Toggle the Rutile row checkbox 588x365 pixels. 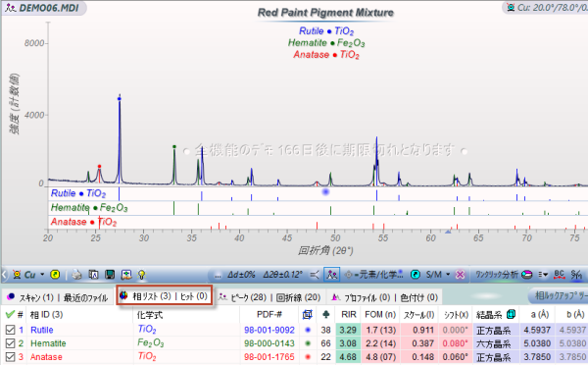[10, 330]
